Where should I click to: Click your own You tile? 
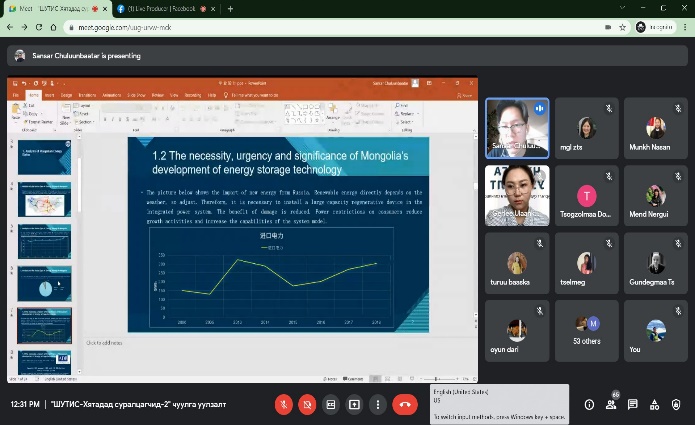(x=656, y=331)
